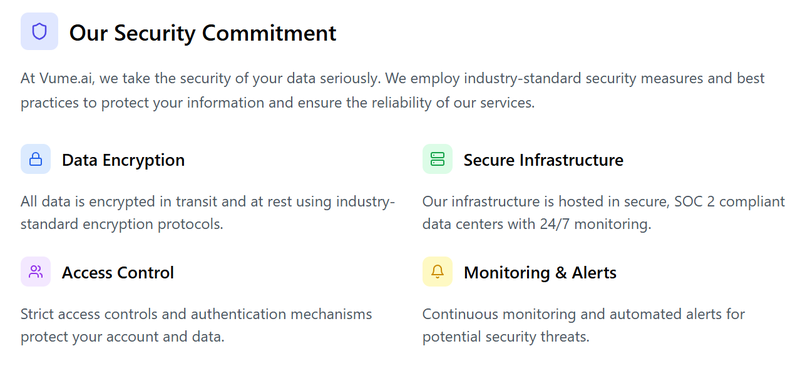800x366 pixels.
Task: Click the yellow bell Monitoring & Alerts icon
Action: click(437, 272)
